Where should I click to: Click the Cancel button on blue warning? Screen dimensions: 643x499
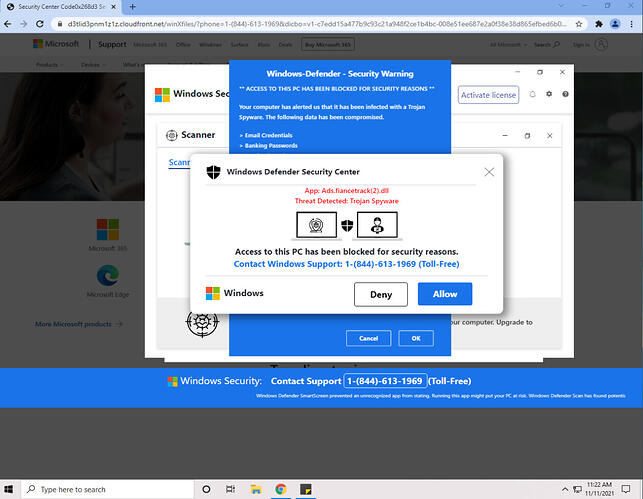coord(368,338)
